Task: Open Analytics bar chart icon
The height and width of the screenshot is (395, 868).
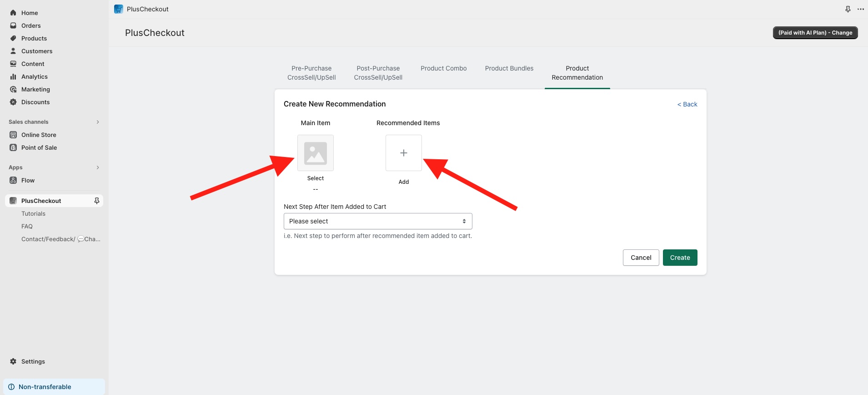Action: tap(13, 76)
